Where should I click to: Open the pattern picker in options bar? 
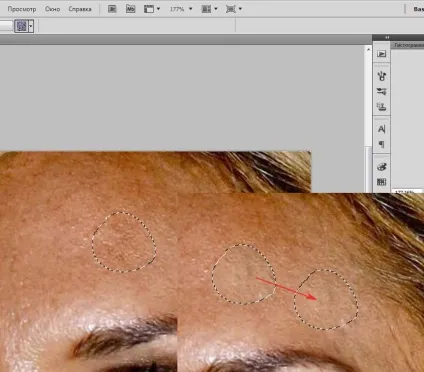[x=24, y=26]
